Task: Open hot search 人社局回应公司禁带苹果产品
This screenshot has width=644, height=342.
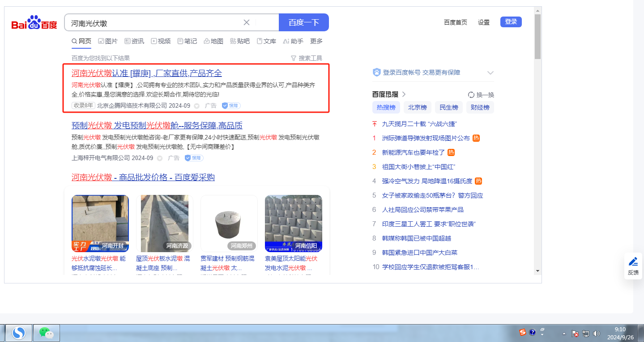Action: (423, 210)
